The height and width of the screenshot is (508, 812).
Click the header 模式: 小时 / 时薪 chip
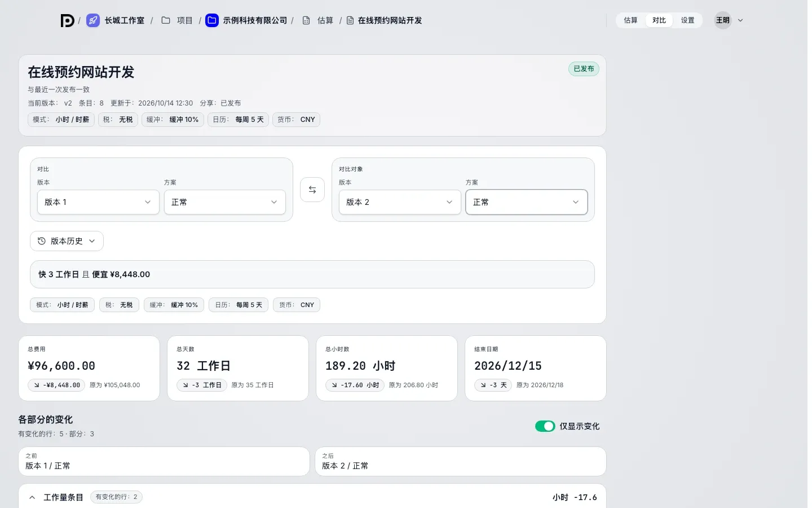[61, 120]
